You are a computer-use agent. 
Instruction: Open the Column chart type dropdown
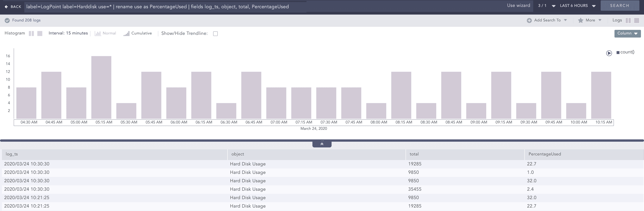(x=628, y=33)
